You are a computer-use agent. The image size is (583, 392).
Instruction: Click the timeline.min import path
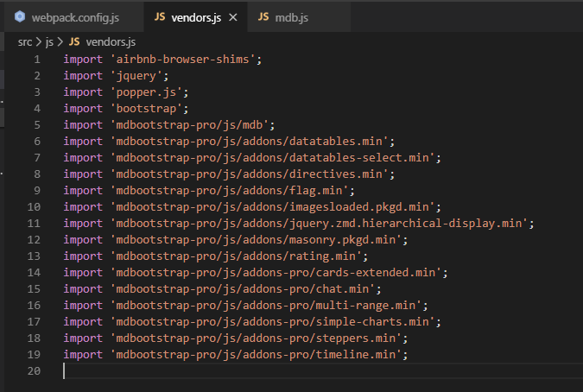click(257, 355)
